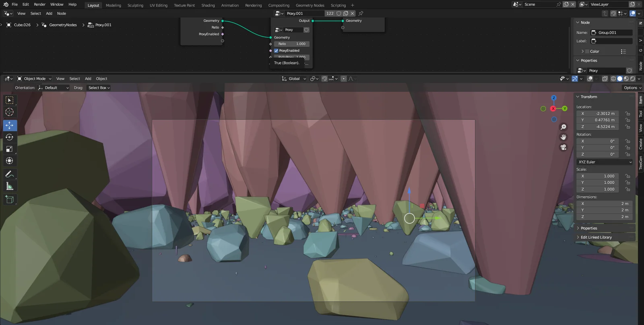Duplicate the Proxy.001 node tree datablock
Screen dimensions: 644x325
coord(346,13)
